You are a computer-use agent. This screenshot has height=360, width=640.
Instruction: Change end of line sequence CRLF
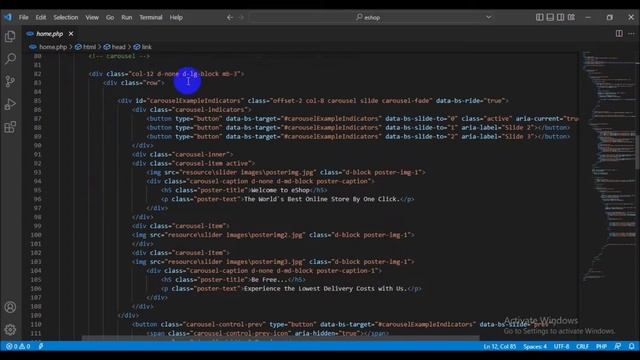(582, 347)
